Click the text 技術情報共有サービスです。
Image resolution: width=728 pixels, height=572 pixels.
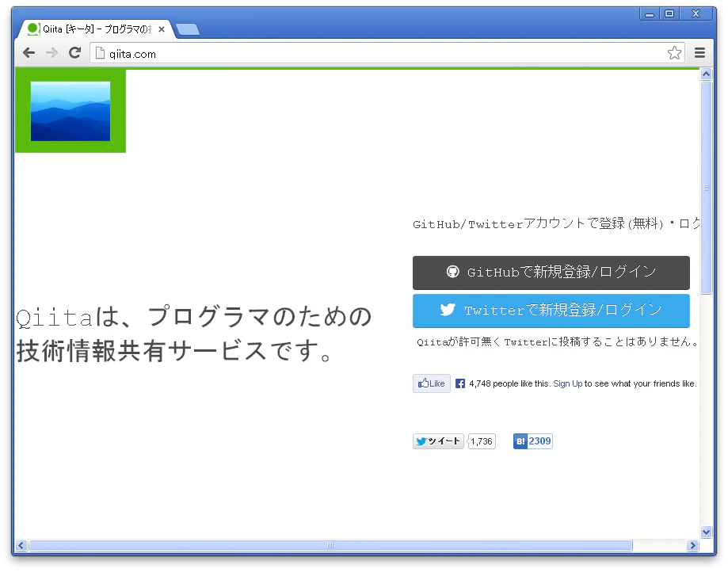point(174,351)
